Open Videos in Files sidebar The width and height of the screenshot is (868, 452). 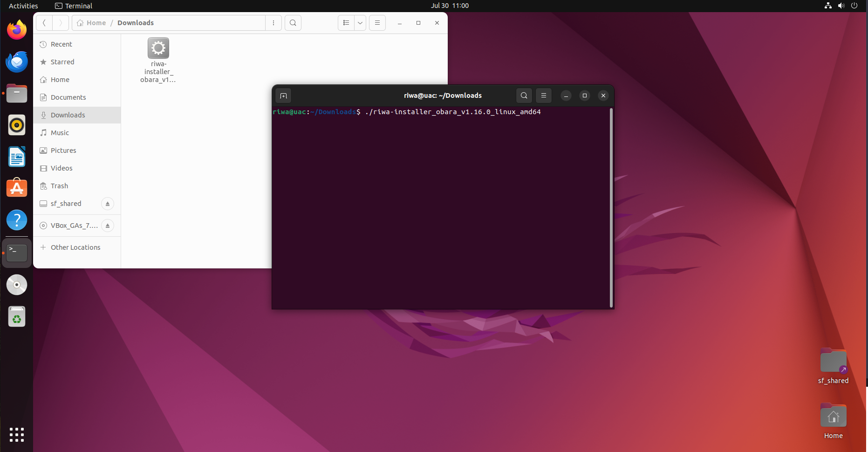[x=77, y=168]
